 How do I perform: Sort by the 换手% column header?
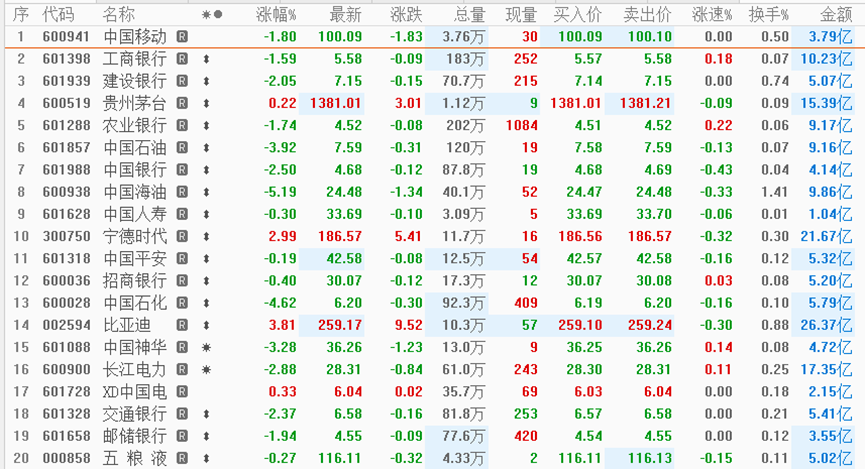[768, 14]
